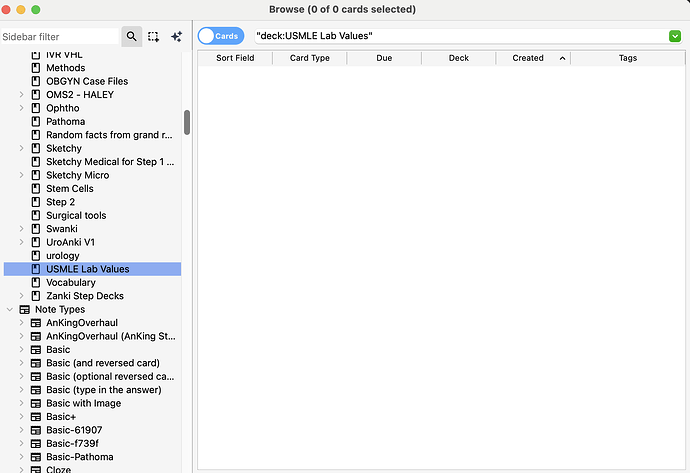The image size is (690, 473).
Task: Expand the Sketchy deck tree
Action: point(22,149)
